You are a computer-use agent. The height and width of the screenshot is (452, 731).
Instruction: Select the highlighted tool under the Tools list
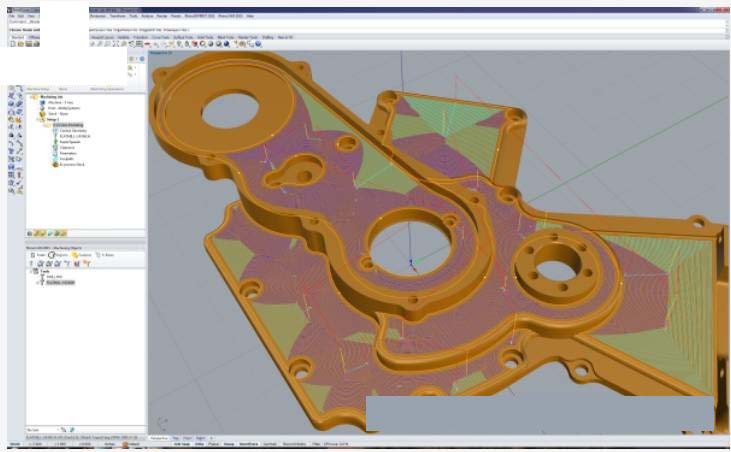pyautogui.click(x=60, y=282)
